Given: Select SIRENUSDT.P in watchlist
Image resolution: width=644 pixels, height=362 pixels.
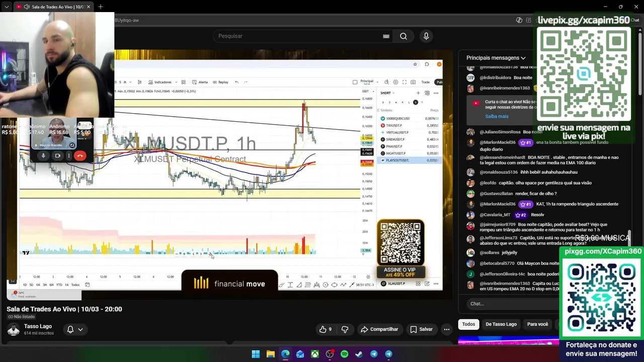Looking at the screenshot, I should pyautogui.click(x=410, y=139).
